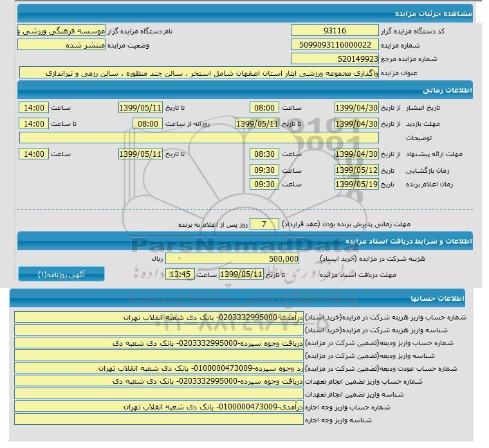Click the auction organizer name field
The width and height of the screenshot is (489, 448).
click(61, 31)
